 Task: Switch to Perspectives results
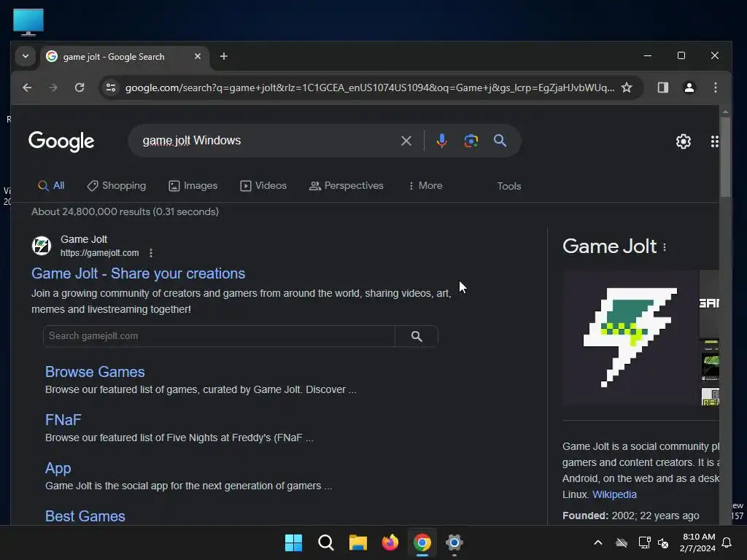pos(346,186)
